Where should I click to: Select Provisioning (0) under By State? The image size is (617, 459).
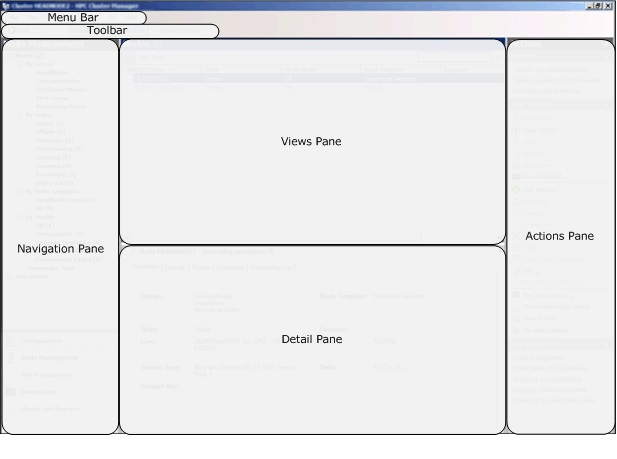point(59,149)
